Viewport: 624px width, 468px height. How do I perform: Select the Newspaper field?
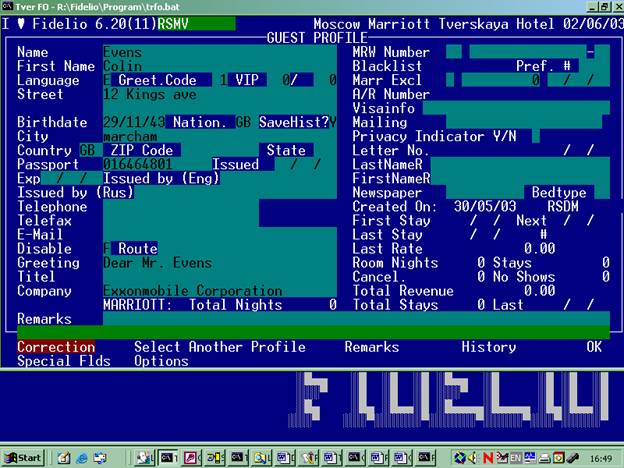pos(470,192)
